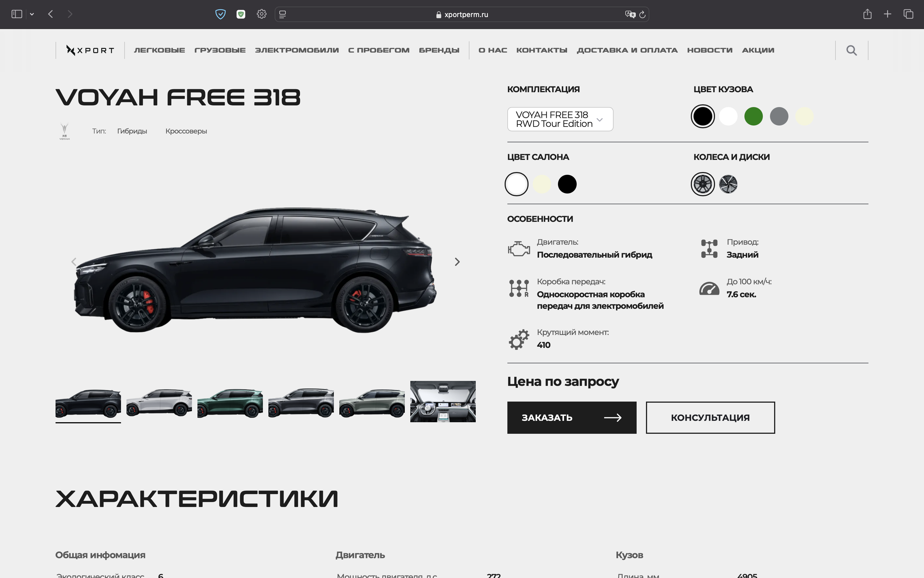Screen dimensions: 924x578
Task: Open the sidebar options chevron menu
Action: pyautogui.click(x=32, y=14)
